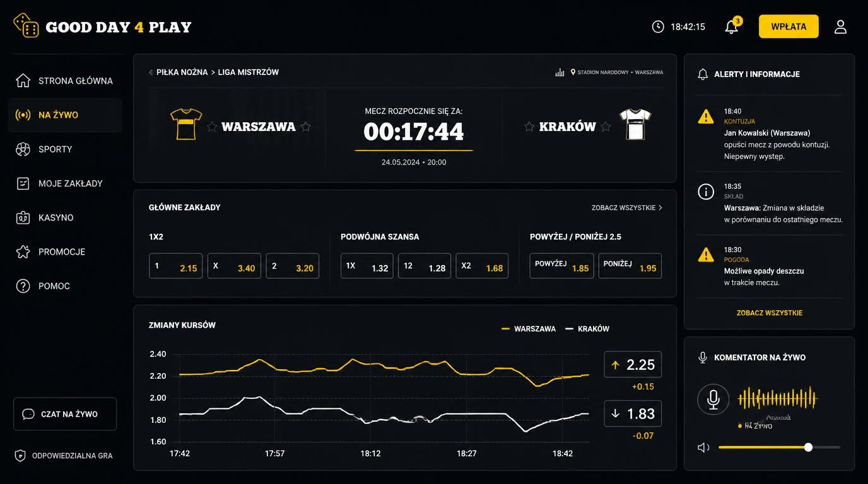This screenshot has width=868, height=484.
Task: Open the user profile icon
Action: point(840,26)
